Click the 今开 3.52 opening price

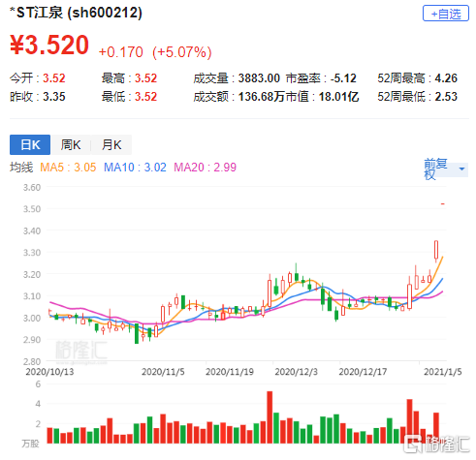click(38, 78)
